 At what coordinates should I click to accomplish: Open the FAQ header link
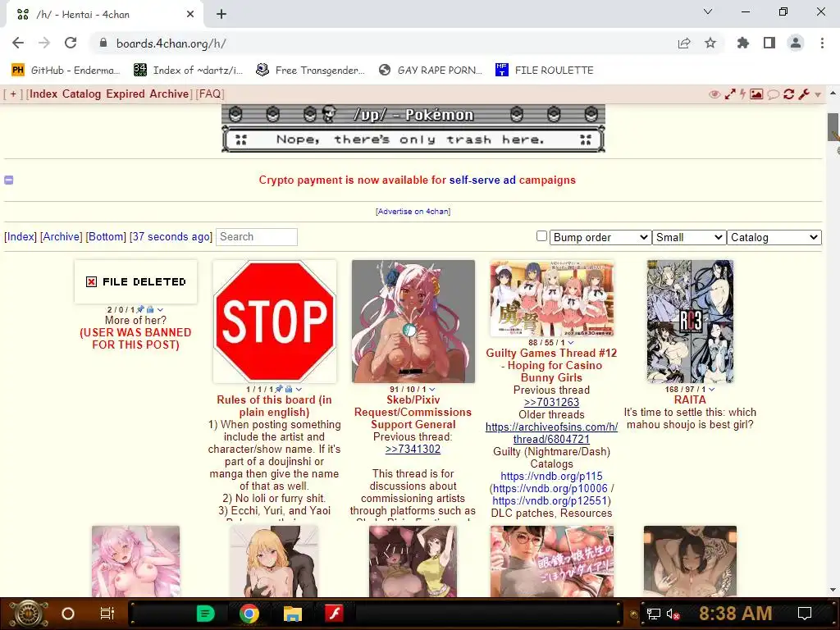(209, 94)
